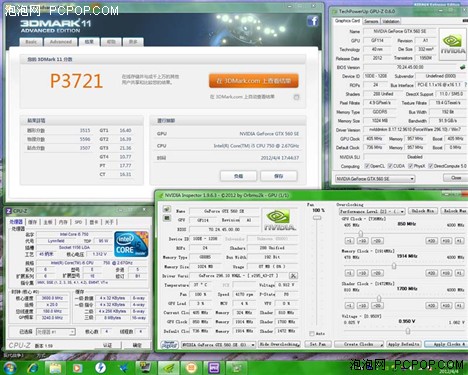Image resolution: width=468 pixels, height=375 pixels.
Task: Open the Validation tab in GPU-Z
Action: click(391, 21)
